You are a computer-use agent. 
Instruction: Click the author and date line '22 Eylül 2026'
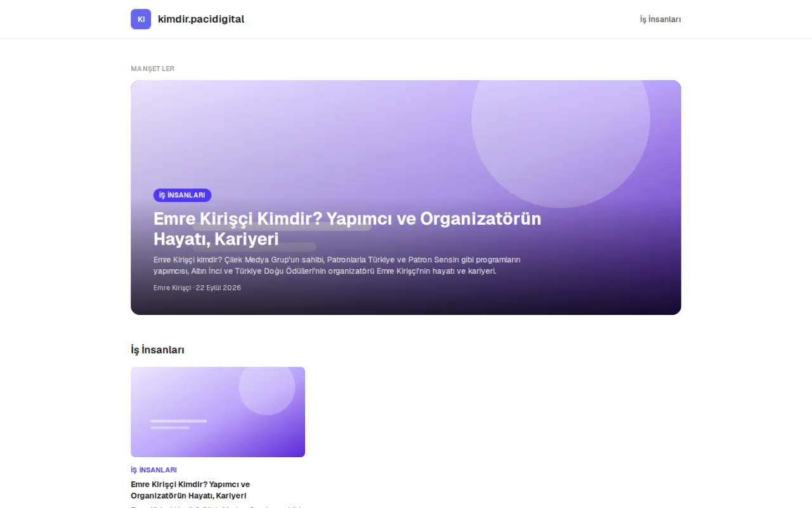pos(197,288)
